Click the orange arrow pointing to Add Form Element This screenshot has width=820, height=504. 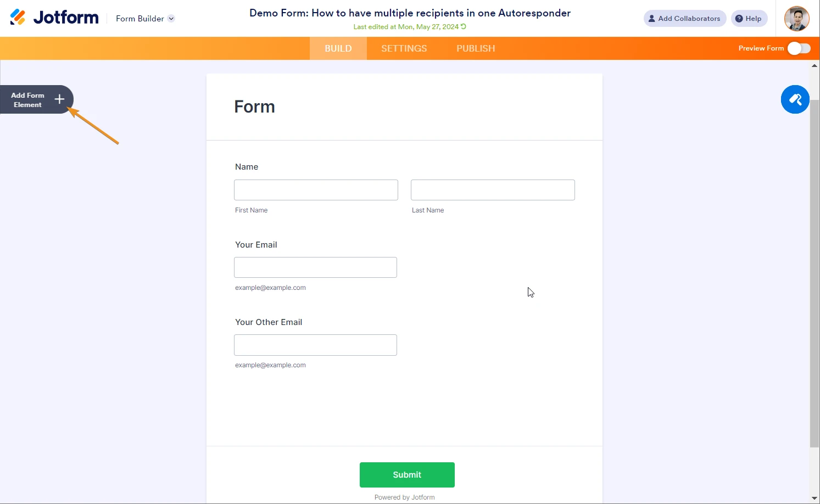click(x=94, y=125)
